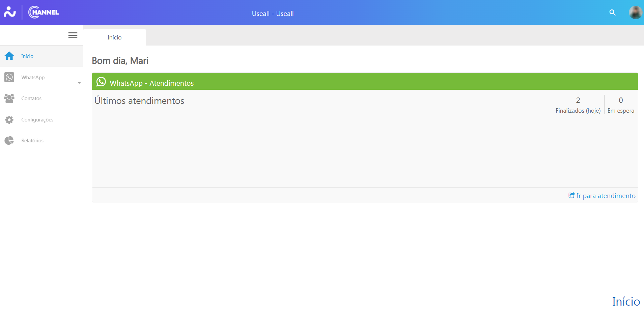Click WhatsApp logo in Atendimentos header

click(x=101, y=82)
